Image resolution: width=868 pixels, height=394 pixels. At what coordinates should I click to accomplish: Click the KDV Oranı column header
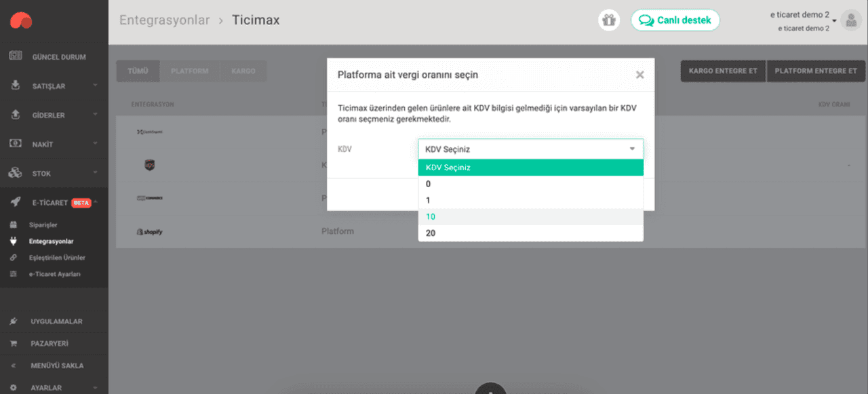click(x=834, y=104)
